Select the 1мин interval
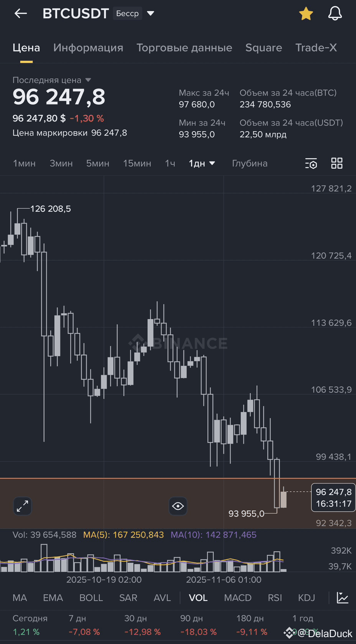 pyautogui.click(x=24, y=163)
